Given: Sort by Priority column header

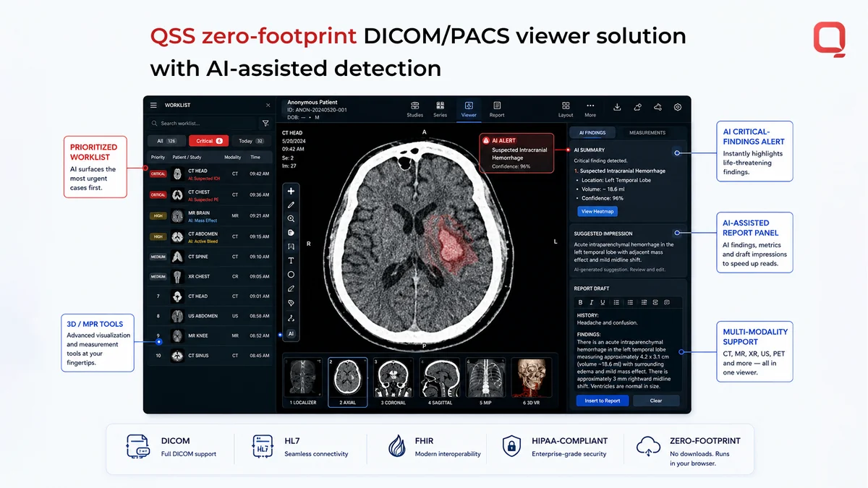Looking at the screenshot, I should (x=158, y=157).
